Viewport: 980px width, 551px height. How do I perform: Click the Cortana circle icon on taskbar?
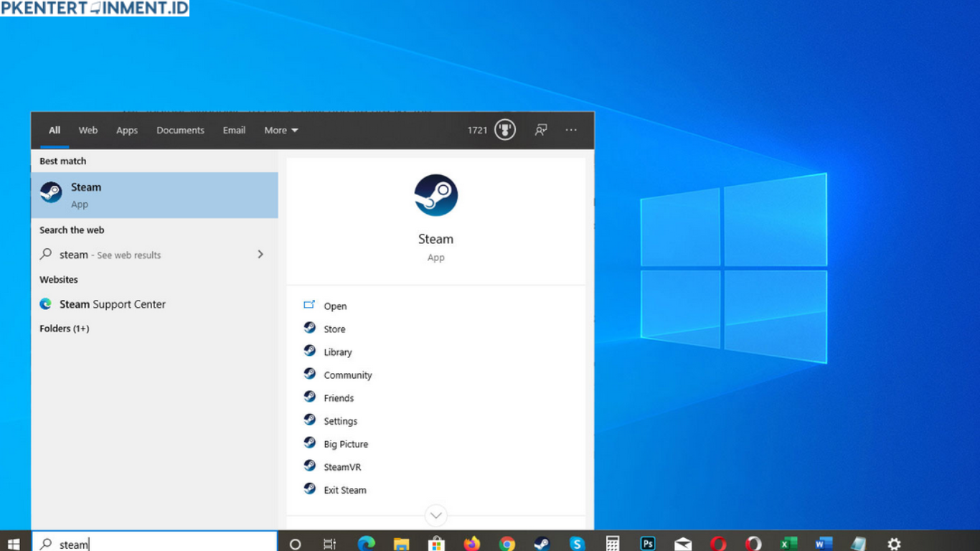tap(295, 544)
